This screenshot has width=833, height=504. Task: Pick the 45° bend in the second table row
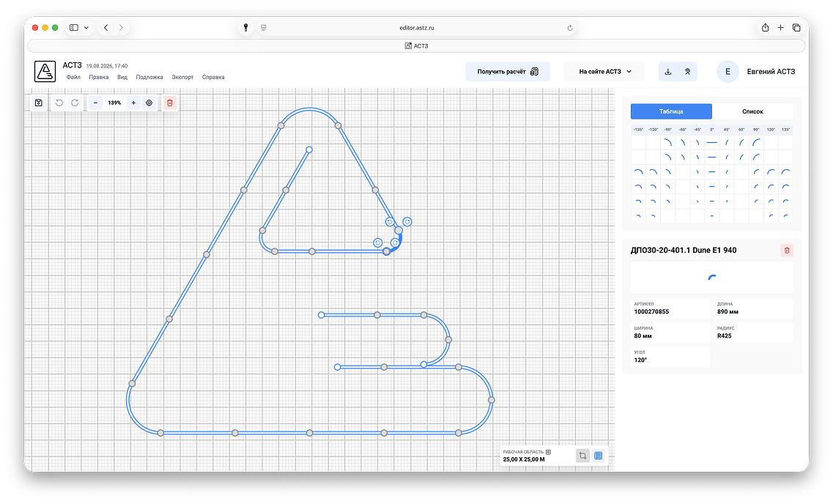point(727,157)
